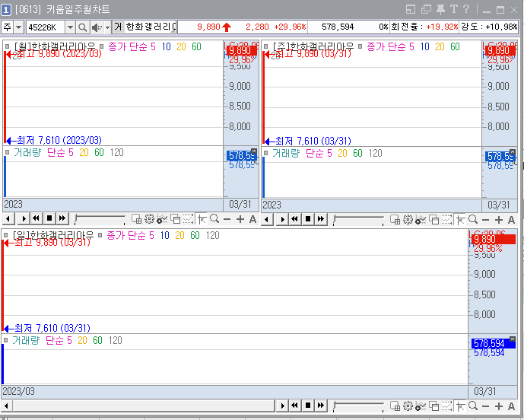Click the A icon on daily chart toolbar

click(511, 406)
